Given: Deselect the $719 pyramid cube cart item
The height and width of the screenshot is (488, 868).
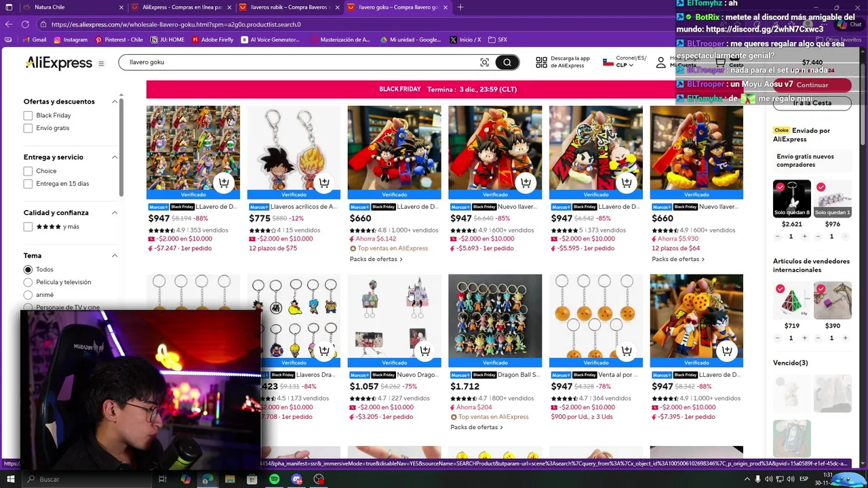Looking at the screenshot, I should (x=780, y=289).
